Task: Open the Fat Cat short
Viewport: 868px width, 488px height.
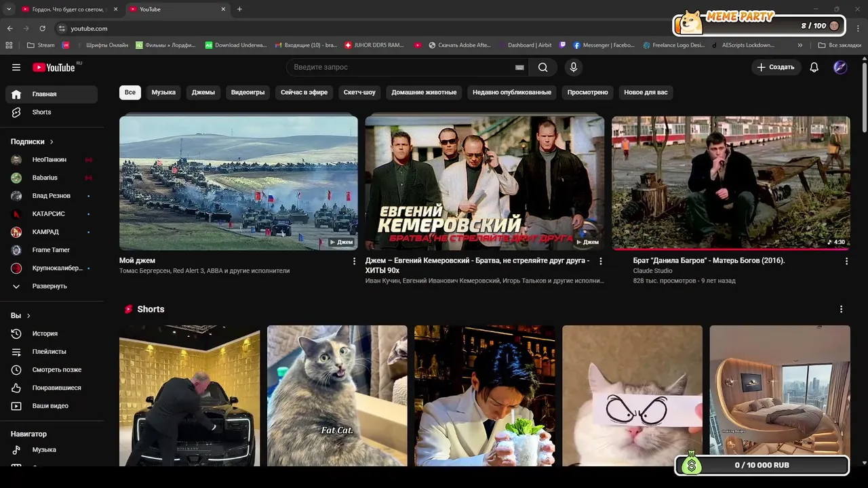Action: (x=337, y=396)
